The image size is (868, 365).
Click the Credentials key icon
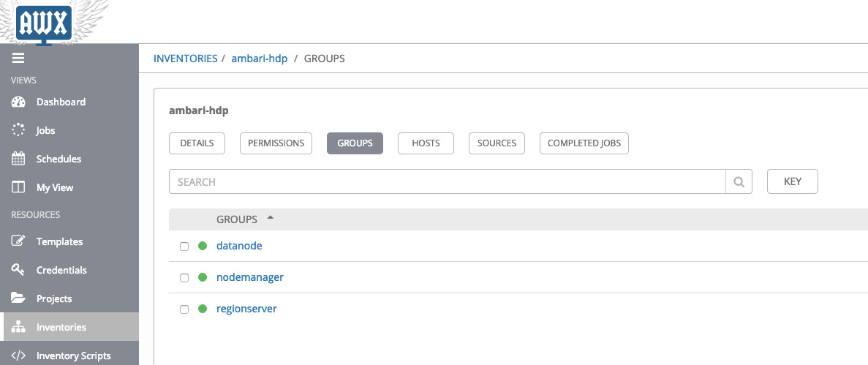coord(18,270)
